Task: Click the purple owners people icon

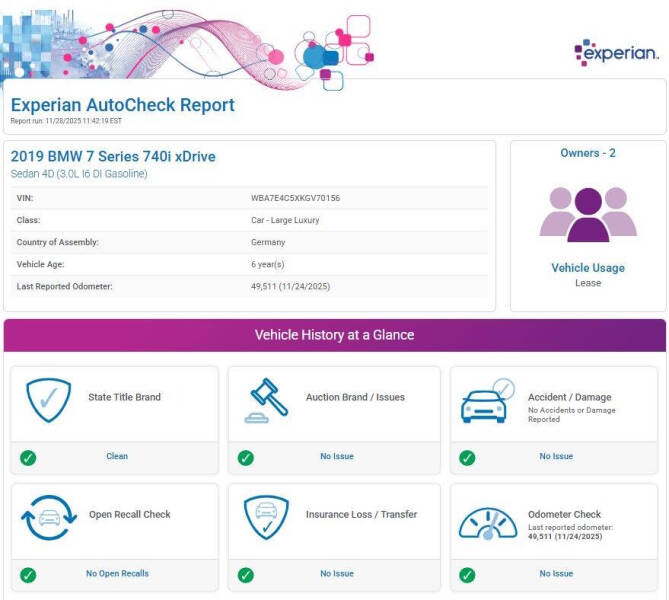Action: click(588, 213)
